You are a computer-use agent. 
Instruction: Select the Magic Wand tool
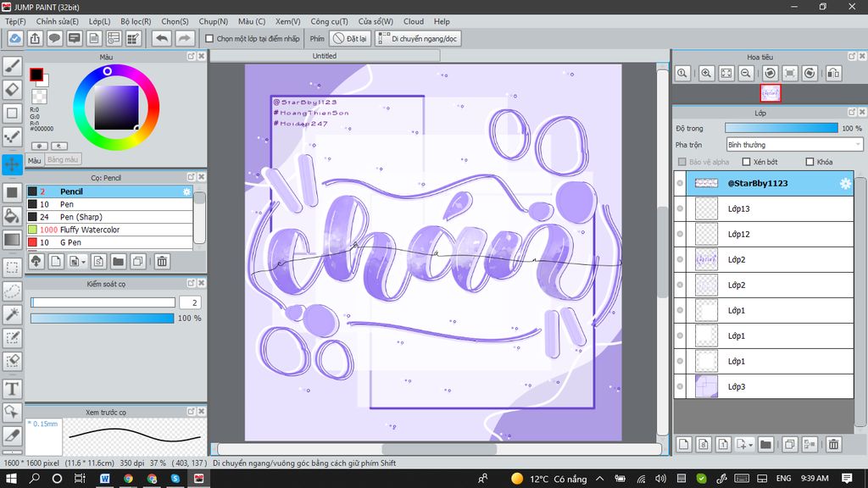point(12,314)
